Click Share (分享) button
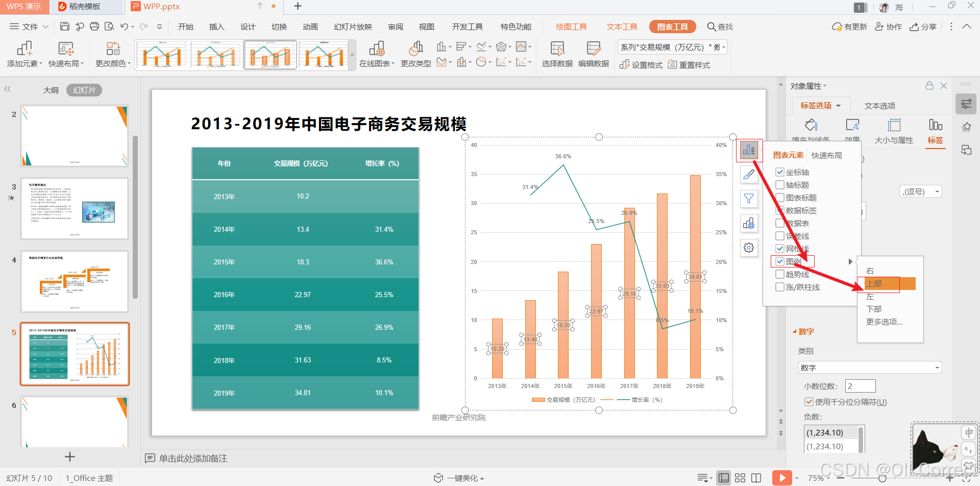 click(923, 27)
